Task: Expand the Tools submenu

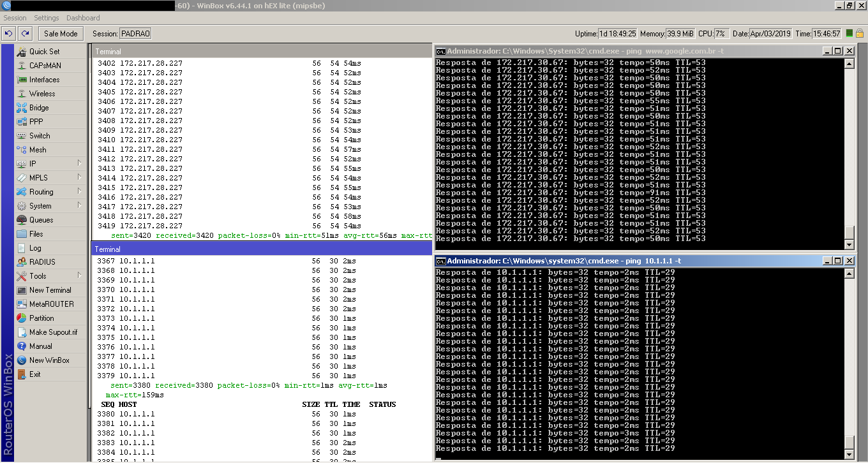Action: tap(50, 276)
